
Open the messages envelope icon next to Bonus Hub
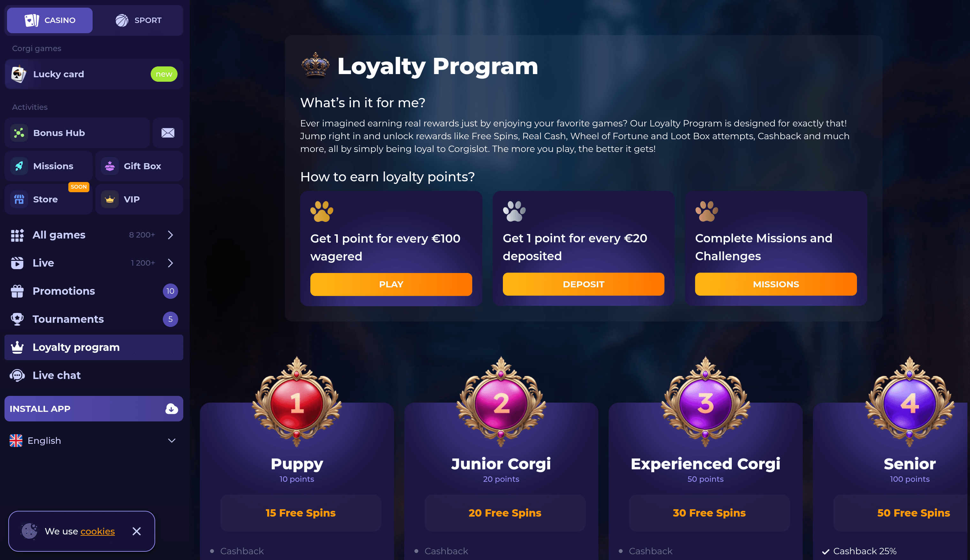[x=168, y=133]
